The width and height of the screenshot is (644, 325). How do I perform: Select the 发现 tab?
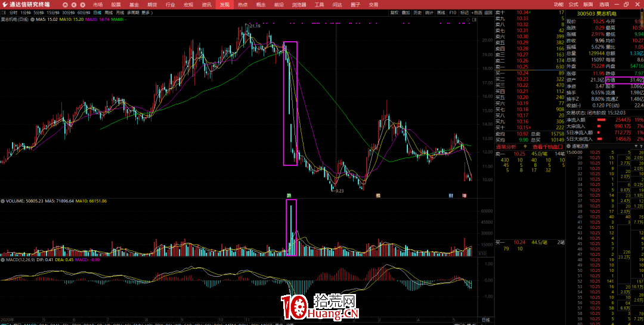(x=224, y=5)
